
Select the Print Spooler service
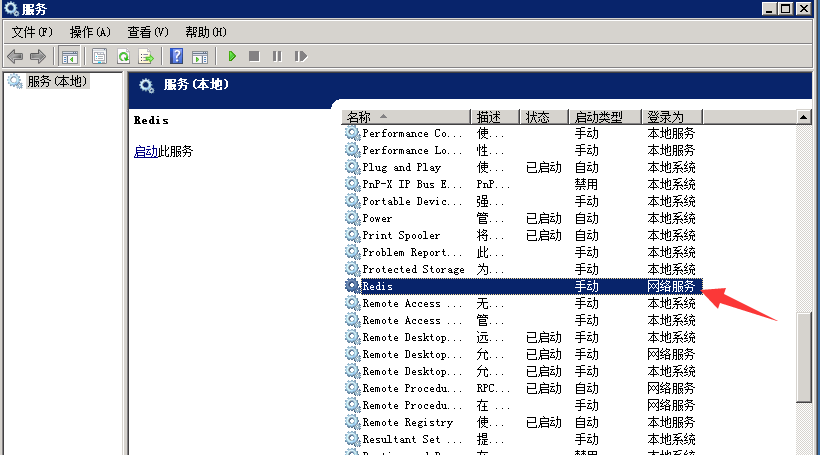tap(522, 235)
